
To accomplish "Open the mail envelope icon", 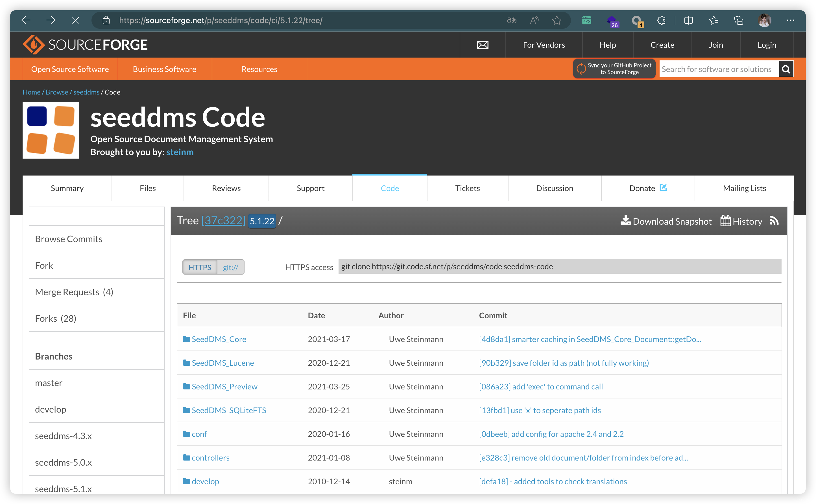I will (483, 45).
